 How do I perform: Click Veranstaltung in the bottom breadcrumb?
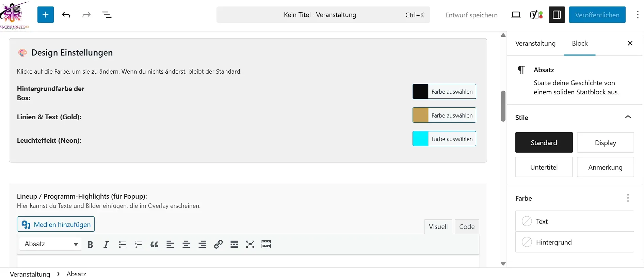tap(30, 274)
